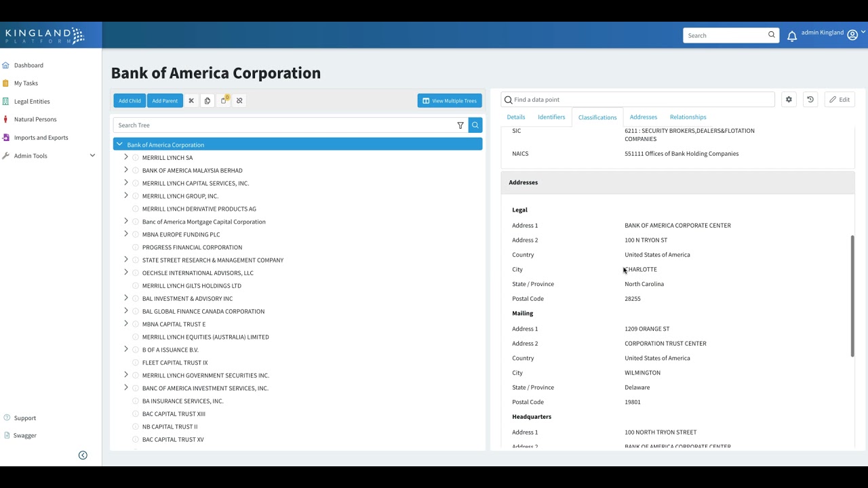Image resolution: width=868 pixels, height=488 pixels.
Task: Open the notifications bell
Action: pos(792,37)
